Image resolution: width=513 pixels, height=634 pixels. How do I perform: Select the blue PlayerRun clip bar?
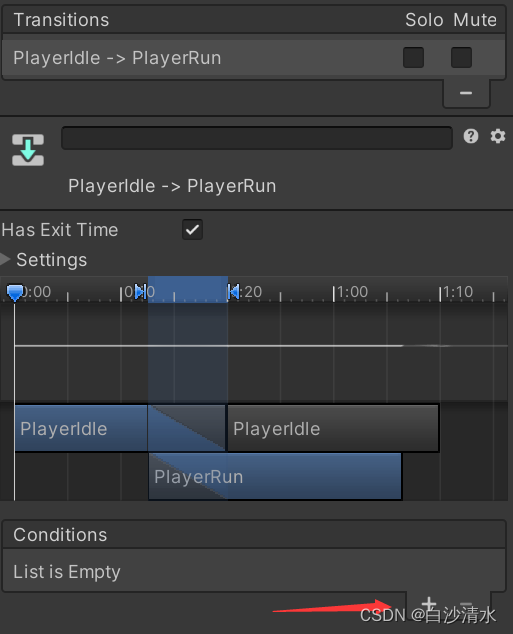click(275, 476)
